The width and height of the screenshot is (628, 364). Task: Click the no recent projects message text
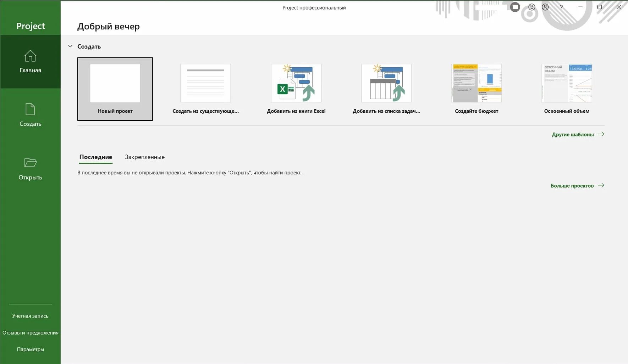(x=189, y=173)
